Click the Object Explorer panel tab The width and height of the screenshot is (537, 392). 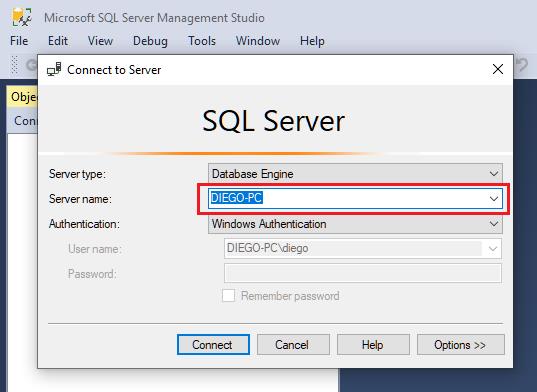pos(23,97)
